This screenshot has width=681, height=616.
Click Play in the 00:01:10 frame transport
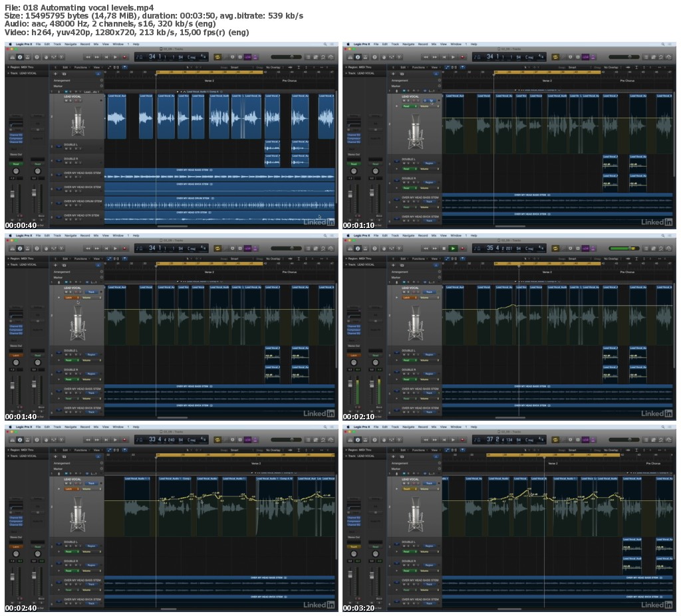[x=453, y=57]
